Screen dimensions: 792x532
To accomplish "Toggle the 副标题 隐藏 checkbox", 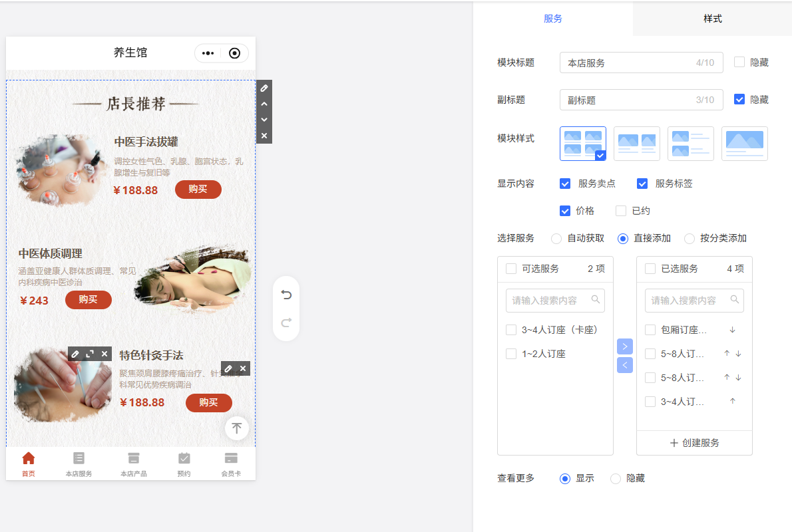I will click(x=739, y=99).
